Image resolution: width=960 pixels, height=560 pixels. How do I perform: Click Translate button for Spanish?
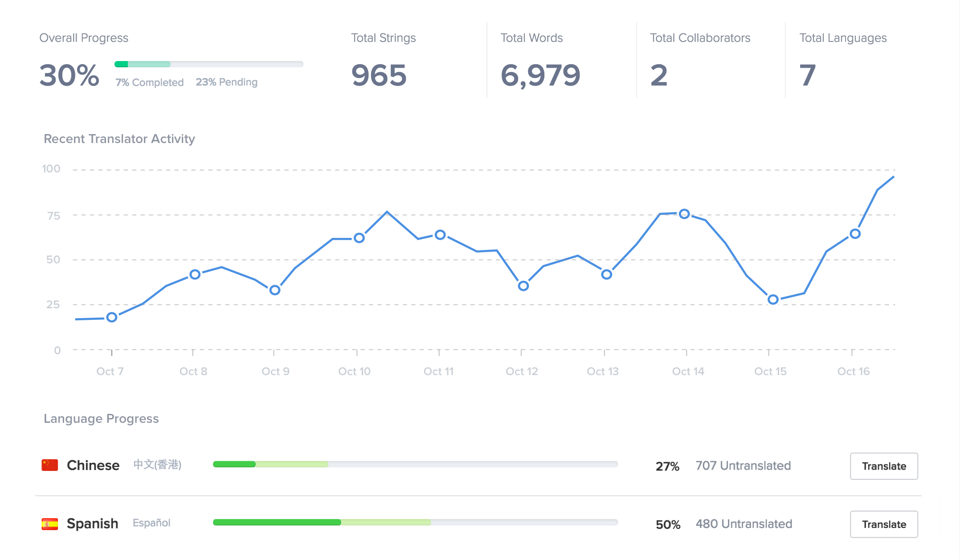click(x=883, y=524)
